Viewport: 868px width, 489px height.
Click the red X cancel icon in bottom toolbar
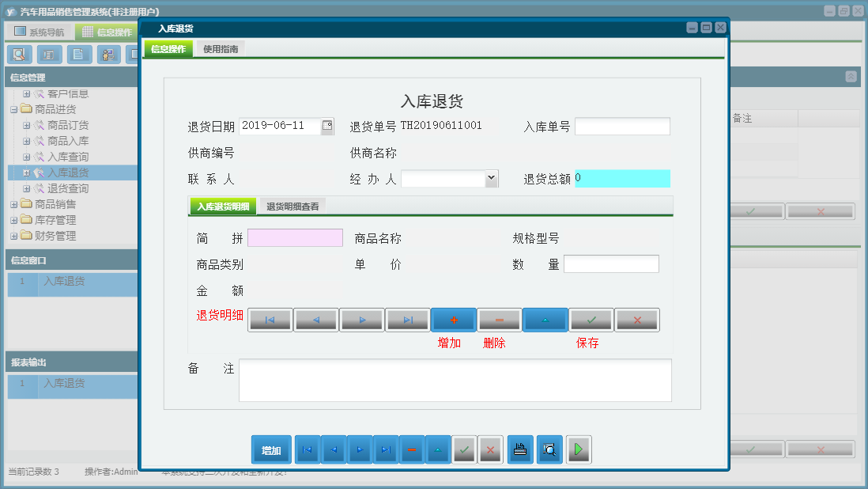[x=490, y=449]
